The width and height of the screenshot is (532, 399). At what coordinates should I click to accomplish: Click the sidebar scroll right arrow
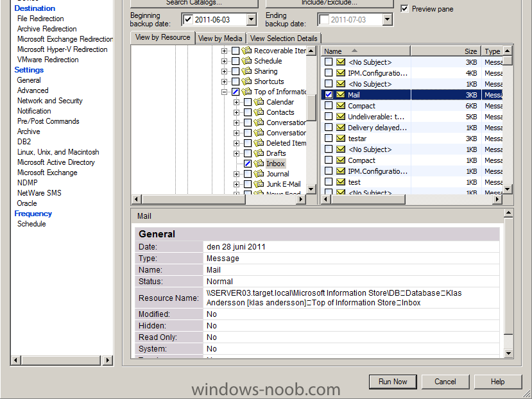(x=108, y=360)
